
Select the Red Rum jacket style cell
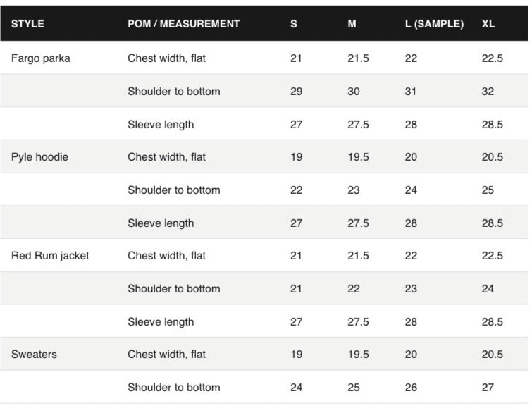tap(50, 256)
